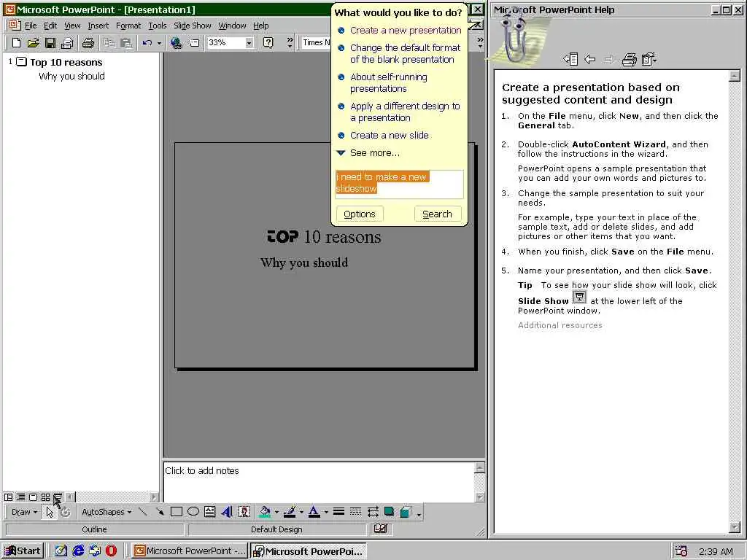The image size is (747, 560).
Task: Open Fill Color dropdown arrow
Action: click(x=276, y=512)
